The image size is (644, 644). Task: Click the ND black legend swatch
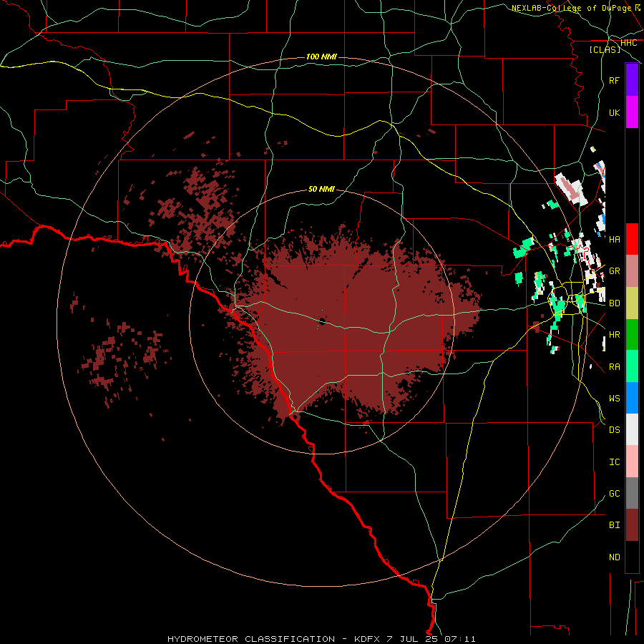click(x=632, y=557)
